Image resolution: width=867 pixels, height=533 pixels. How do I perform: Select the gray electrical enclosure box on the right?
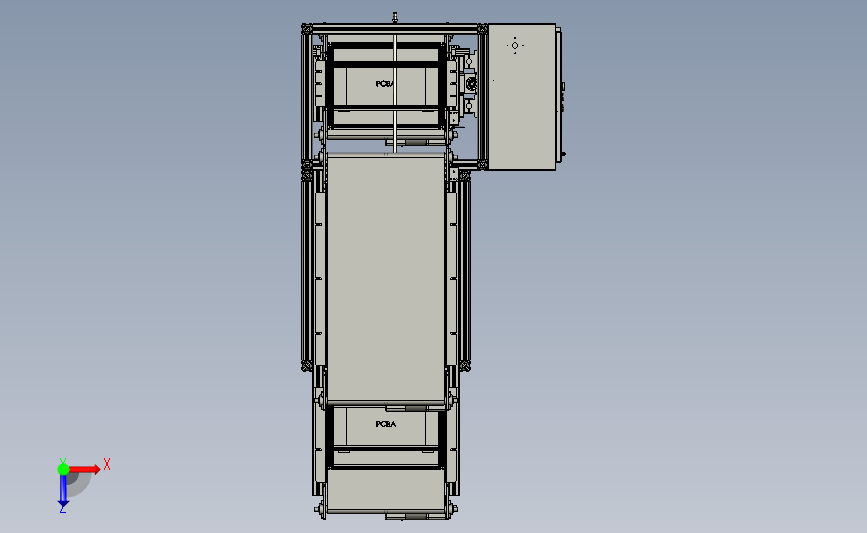pos(521,97)
